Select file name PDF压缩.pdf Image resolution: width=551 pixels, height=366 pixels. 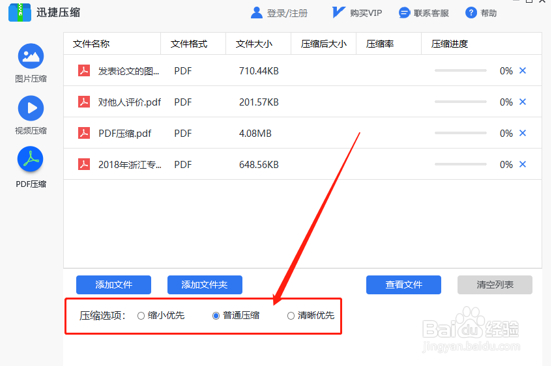(125, 133)
